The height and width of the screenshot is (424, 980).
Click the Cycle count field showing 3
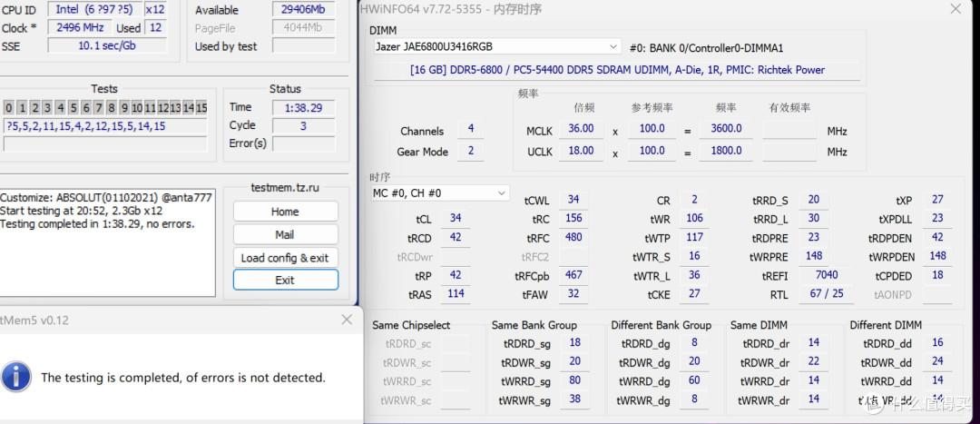(303, 125)
